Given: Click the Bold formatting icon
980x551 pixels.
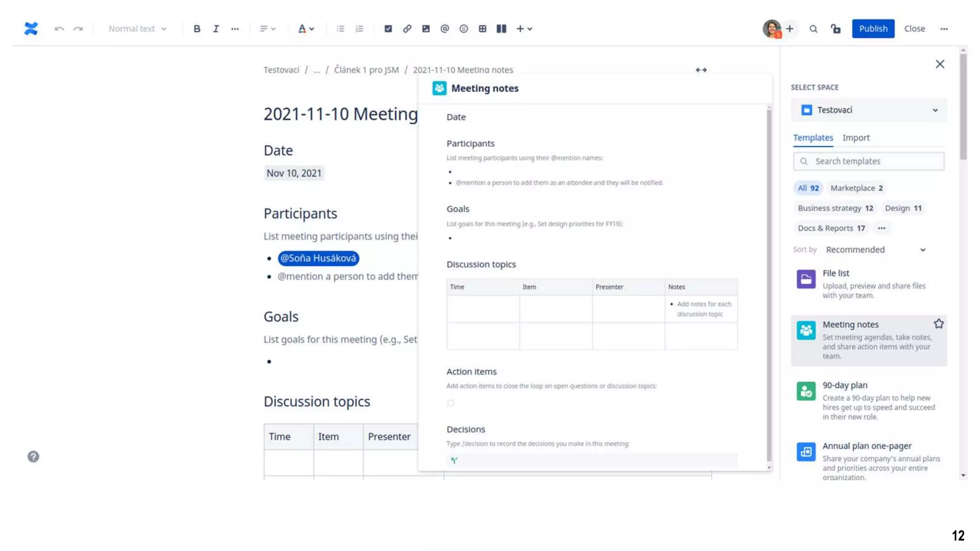Looking at the screenshot, I should tap(197, 29).
